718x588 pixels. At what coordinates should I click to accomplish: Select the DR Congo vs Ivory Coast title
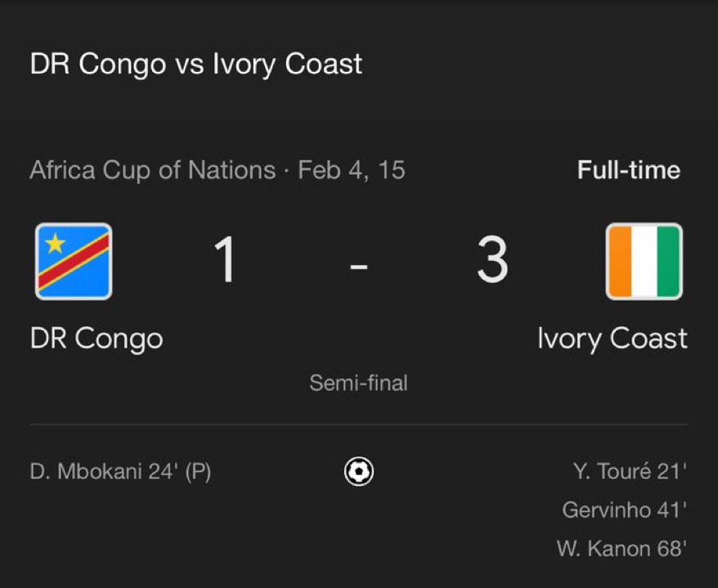coord(196,64)
